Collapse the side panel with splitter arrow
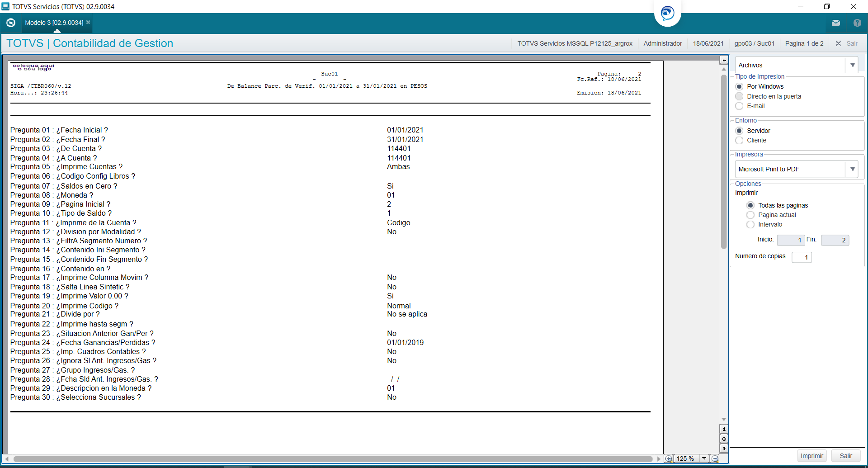 coord(724,60)
